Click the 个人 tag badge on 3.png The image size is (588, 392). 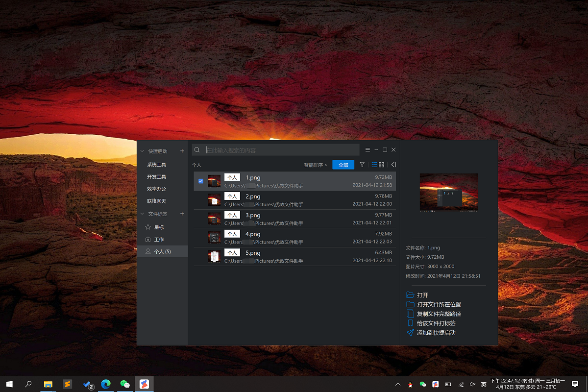(x=232, y=215)
